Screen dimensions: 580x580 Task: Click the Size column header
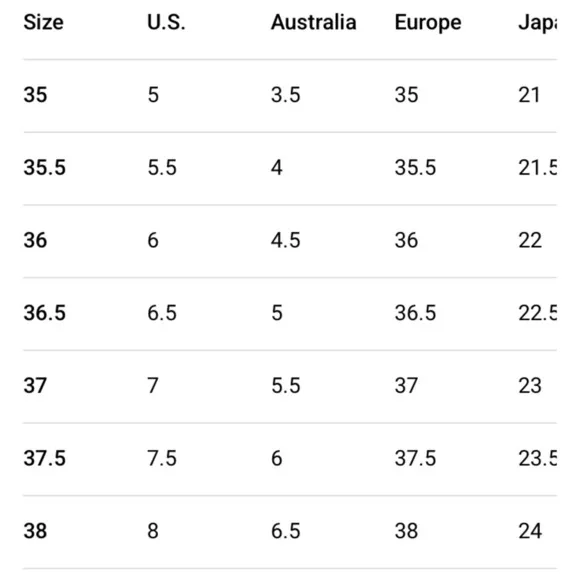(x=43, y=22)
